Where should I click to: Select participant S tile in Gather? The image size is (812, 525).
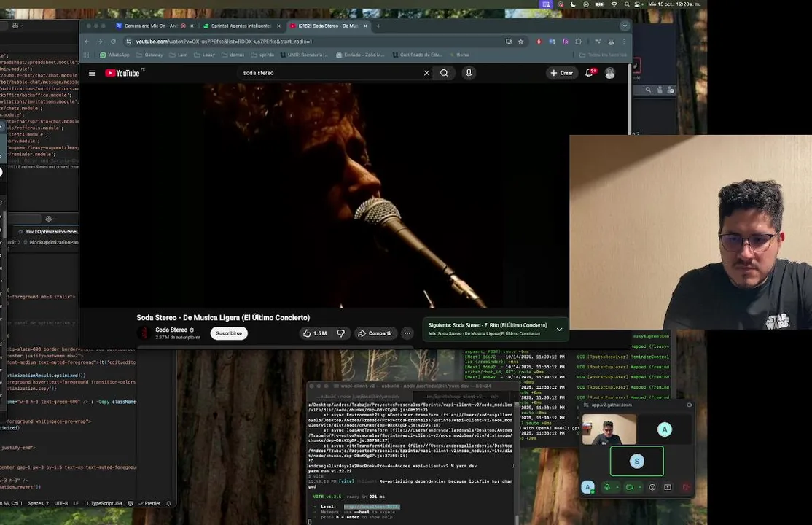click(637, 461)
